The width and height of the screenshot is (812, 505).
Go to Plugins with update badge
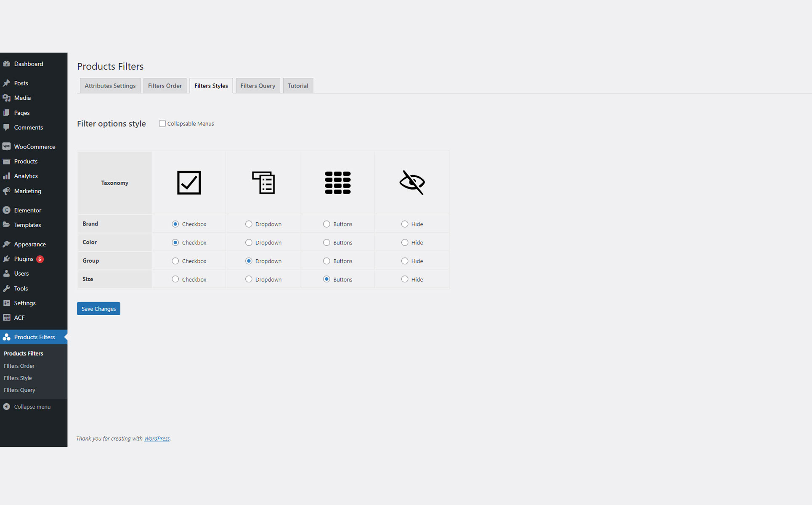click(x=24, y=259)
